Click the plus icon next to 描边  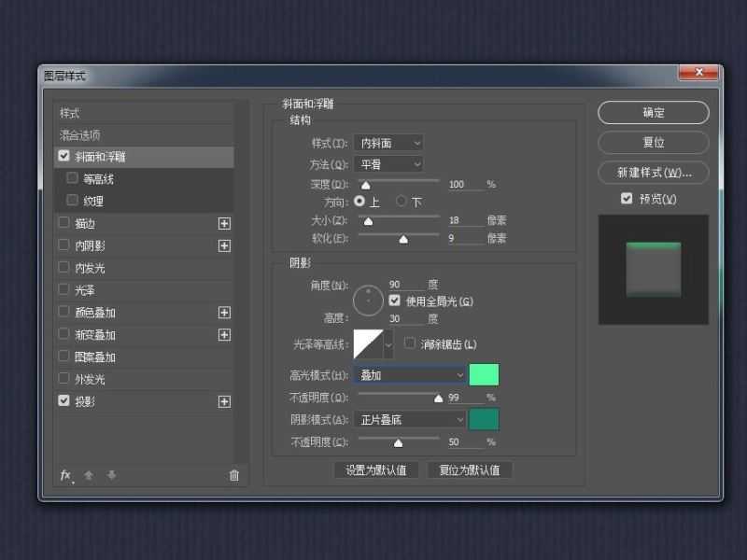(x=224, y=223)
